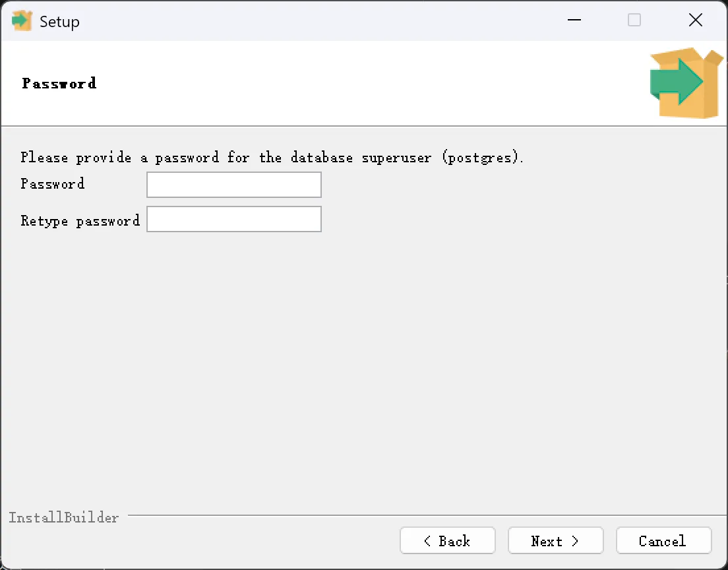
Task: Click the superuser (postgres) instruction text
Action: click(x=272, y=158)
